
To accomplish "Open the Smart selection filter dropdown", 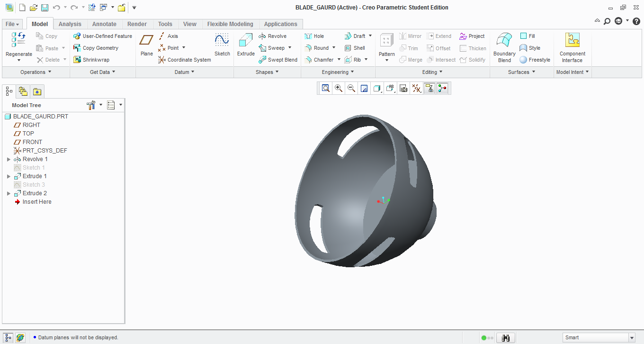I will coord(631,338).
